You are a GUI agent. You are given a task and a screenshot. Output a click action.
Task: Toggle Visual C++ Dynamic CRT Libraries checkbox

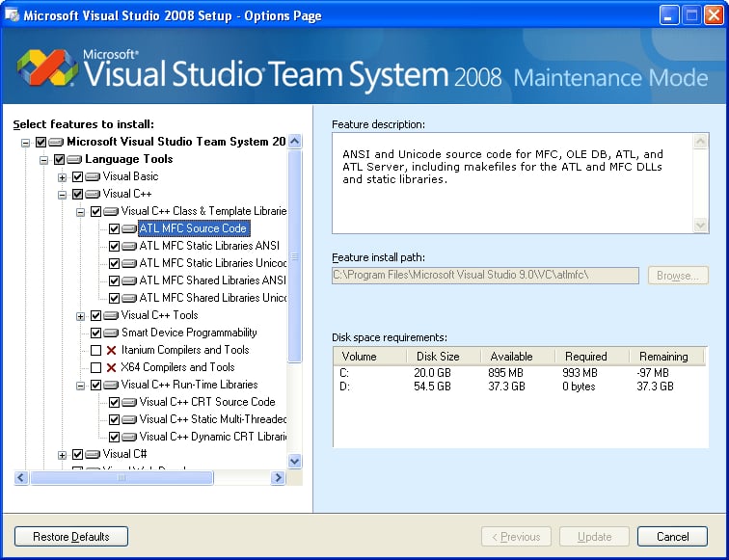click(115, 437)
